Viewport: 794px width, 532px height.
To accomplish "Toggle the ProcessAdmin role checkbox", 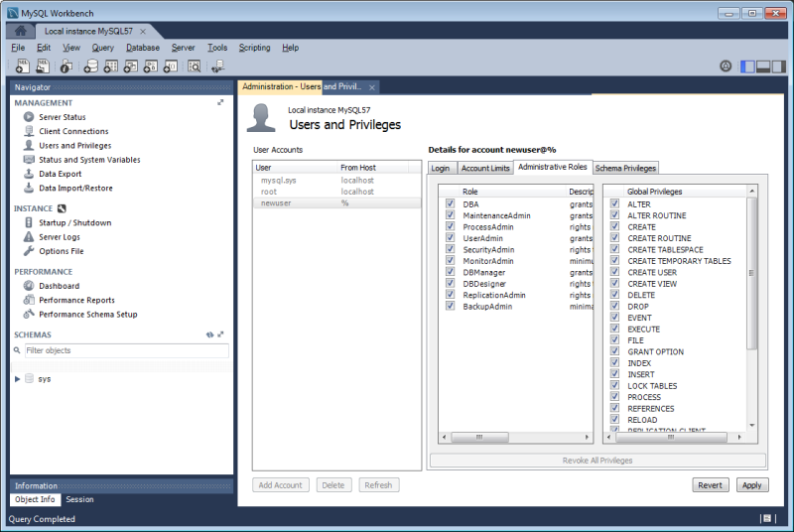I will [450, 226].
